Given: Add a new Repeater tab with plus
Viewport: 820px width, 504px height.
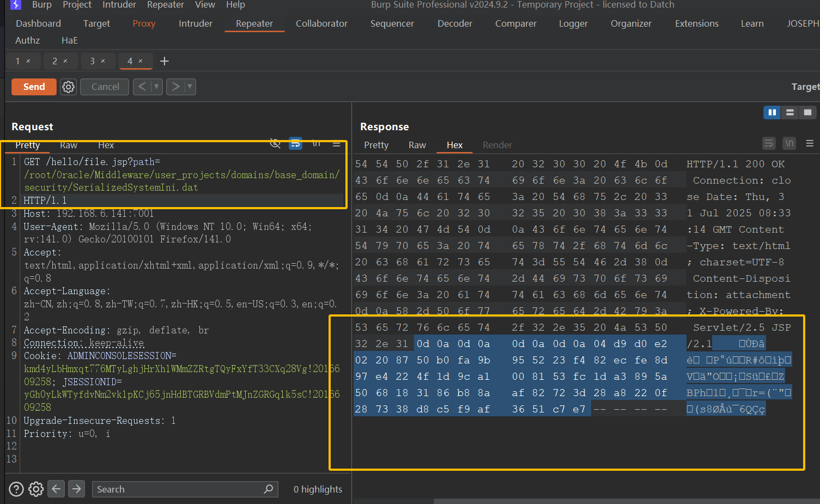Looking at the screenshot, I should point(165,61).
